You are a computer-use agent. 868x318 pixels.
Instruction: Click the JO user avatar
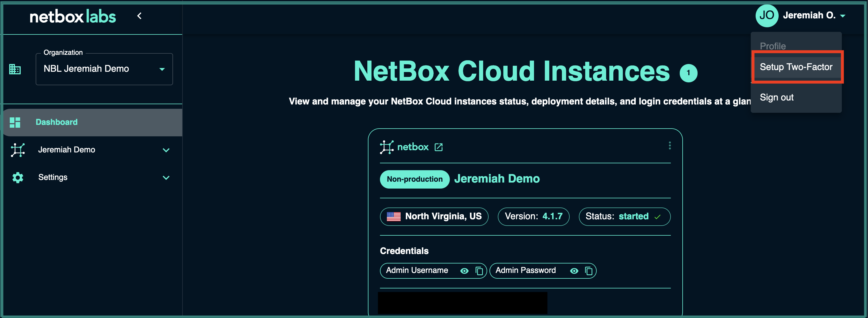(x=767, y=15)
